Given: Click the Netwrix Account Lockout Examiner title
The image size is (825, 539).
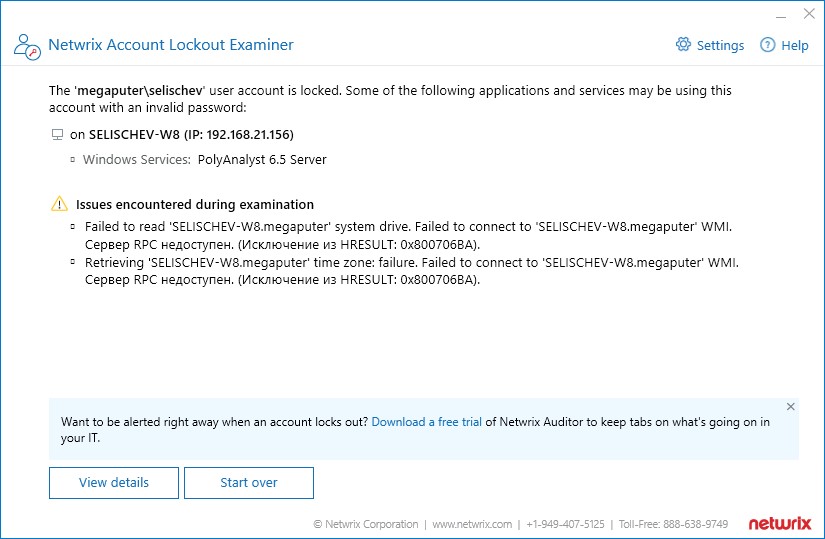Looking at the screenshot, I should click(x=171, y=45).
